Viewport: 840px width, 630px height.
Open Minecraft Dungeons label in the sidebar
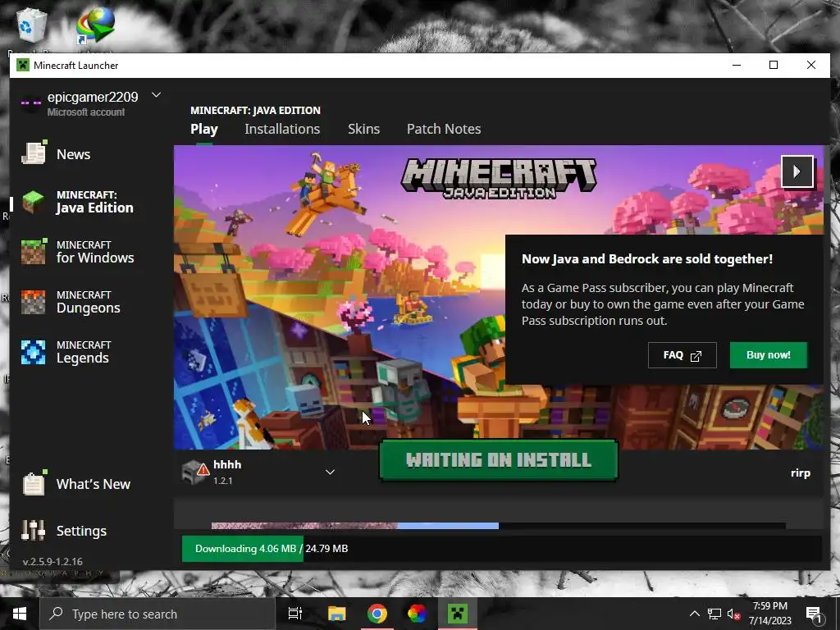(89, 303)
